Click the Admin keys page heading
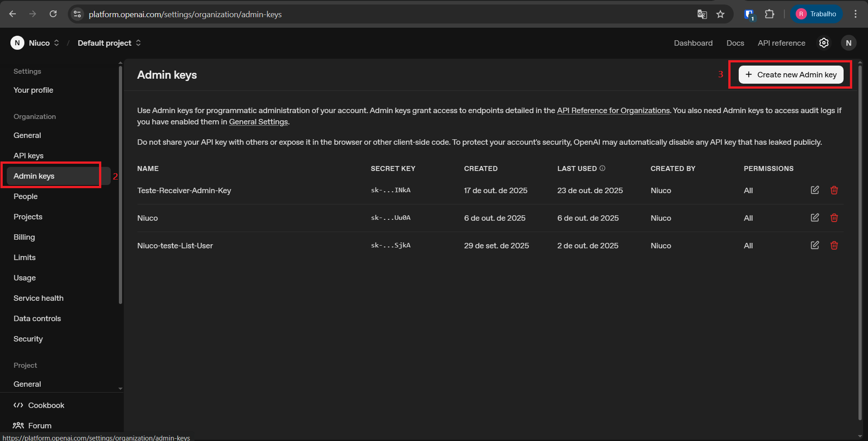This screenshot has height=441, width=868. (x=167, y=75)
